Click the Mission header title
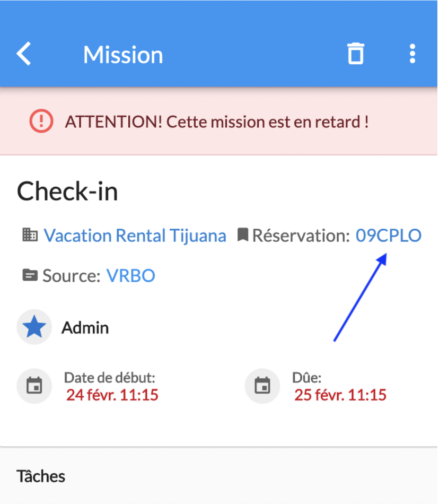This screenshot has width=439, height=504. coord(123,55)
